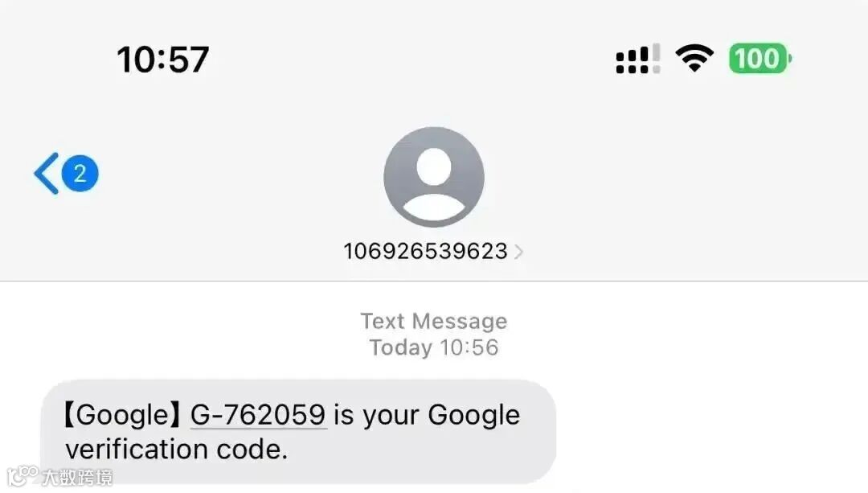Tap the cellular signal bars icon
This screenshot has height=493, width=868.
coord(638,59)
